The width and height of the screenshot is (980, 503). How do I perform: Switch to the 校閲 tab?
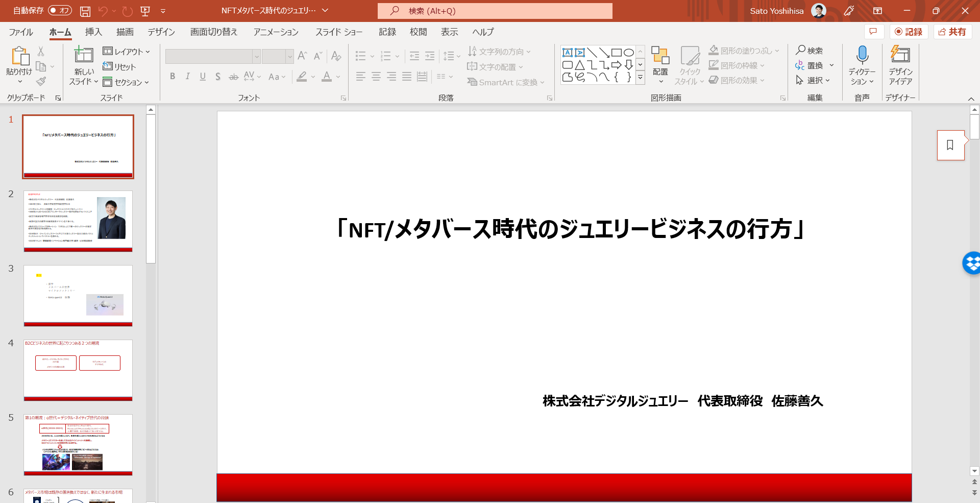tap(418, 32)
